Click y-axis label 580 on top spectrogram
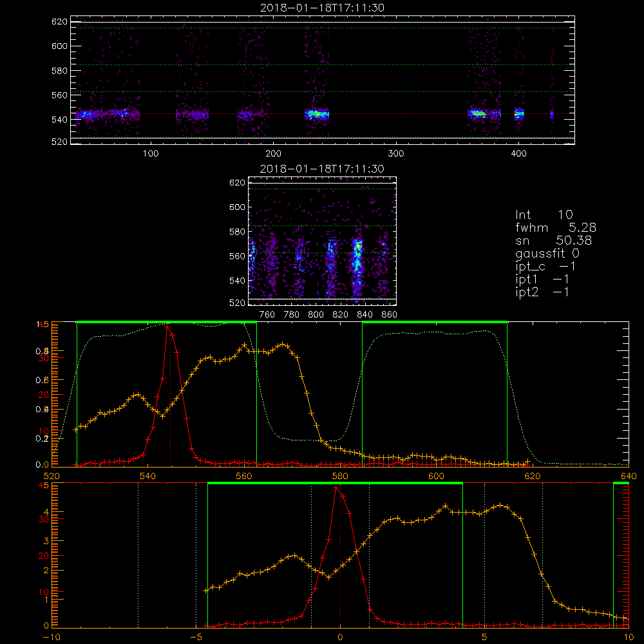The width and height of the screenshot is (644, 644). [59, 71]
